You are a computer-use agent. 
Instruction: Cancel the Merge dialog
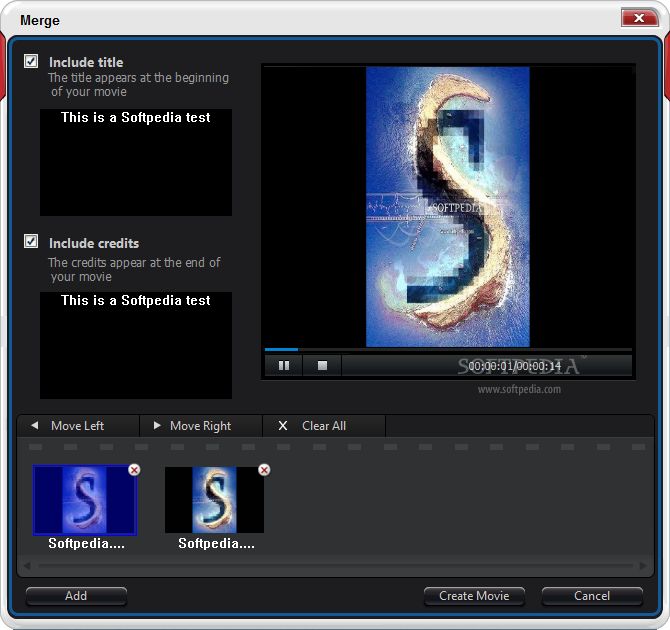592,596
